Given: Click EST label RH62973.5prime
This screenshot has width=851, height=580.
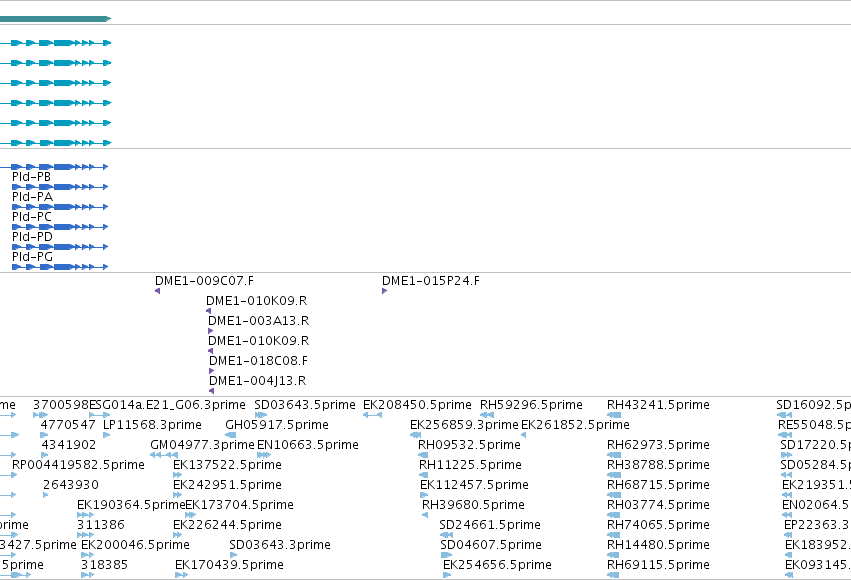Looking at the screenshot, I should tap(658, 445).
